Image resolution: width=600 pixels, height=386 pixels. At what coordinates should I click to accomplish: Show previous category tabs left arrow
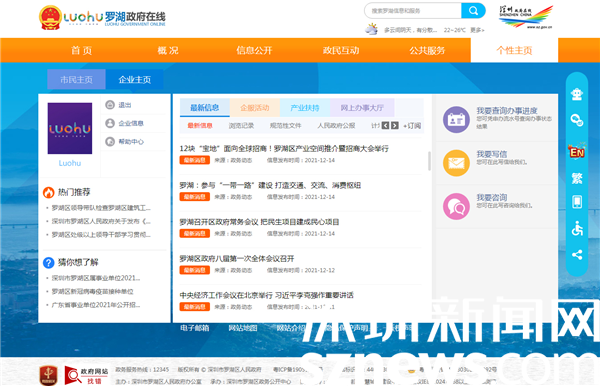point(385,125)
